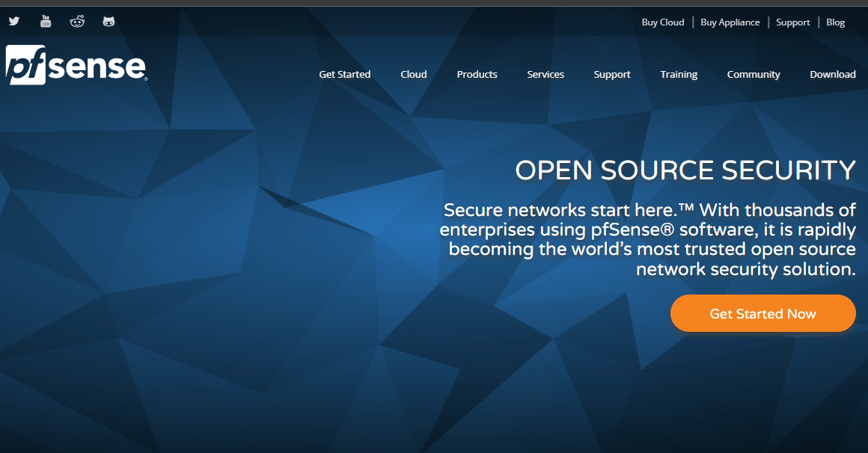Click the Buy Cloud link
Viewport: 868px width, 453px height.
pyautogui.click(x=662, y=22)
